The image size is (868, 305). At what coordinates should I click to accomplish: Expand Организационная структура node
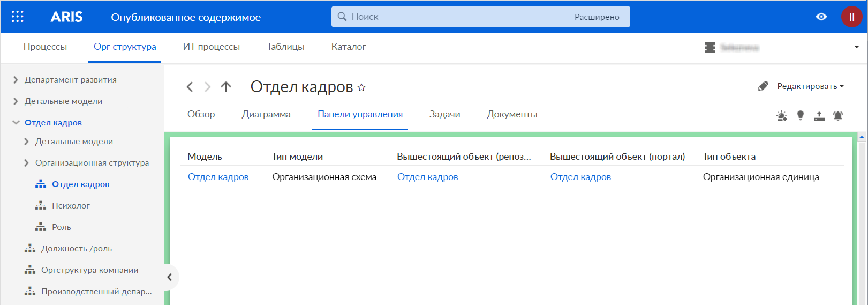[26, 163]
